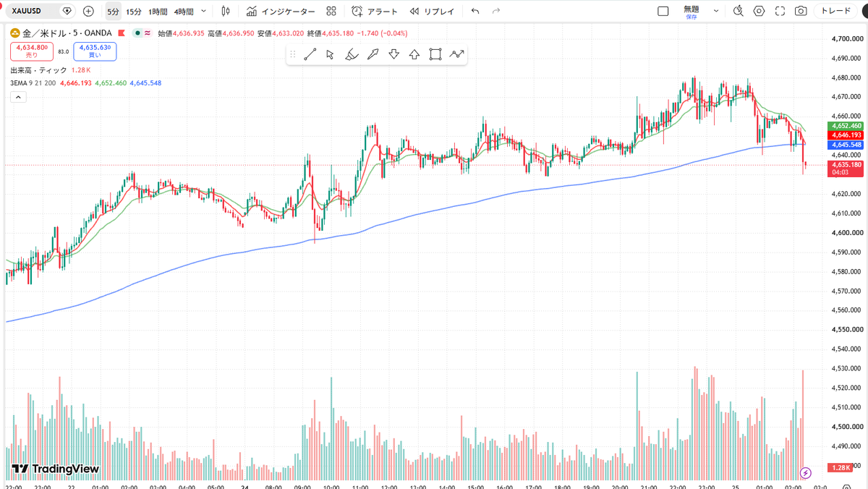Screen dimensions: 868x489
Task: Click the 出来高・ティック volume indicator label
Action: pyautogui.click(x=38, y=70)
